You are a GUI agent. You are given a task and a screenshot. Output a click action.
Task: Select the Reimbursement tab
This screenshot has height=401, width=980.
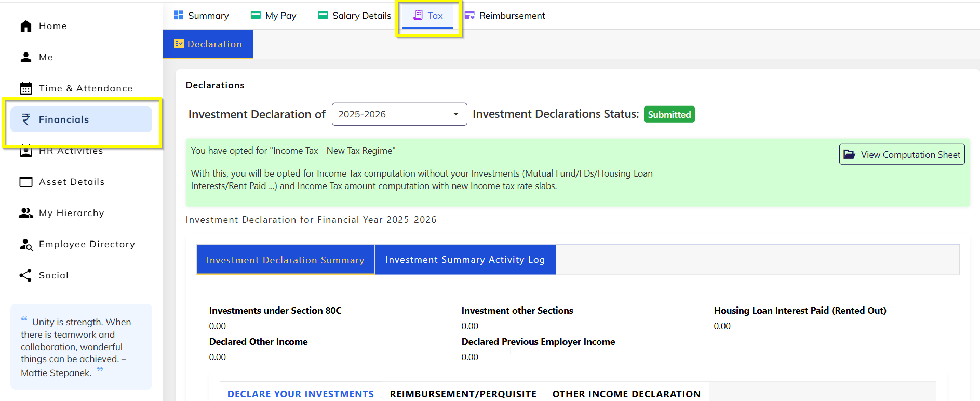coord(505,16)
